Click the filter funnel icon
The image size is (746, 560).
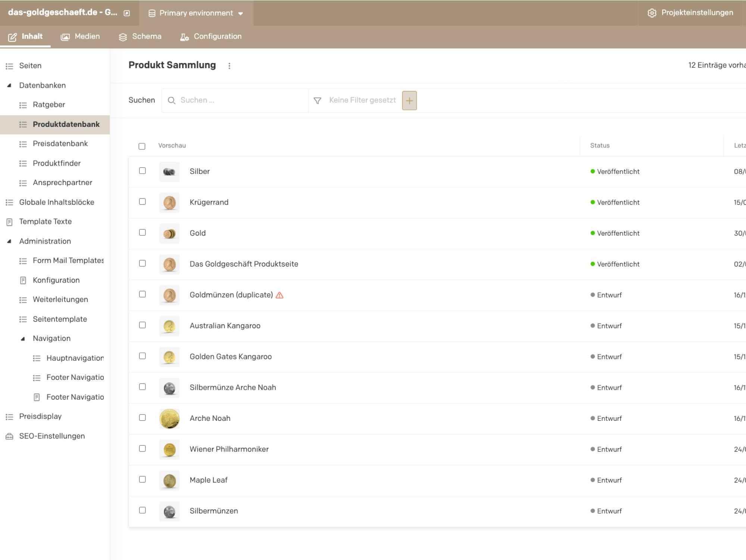coord(317,100)
